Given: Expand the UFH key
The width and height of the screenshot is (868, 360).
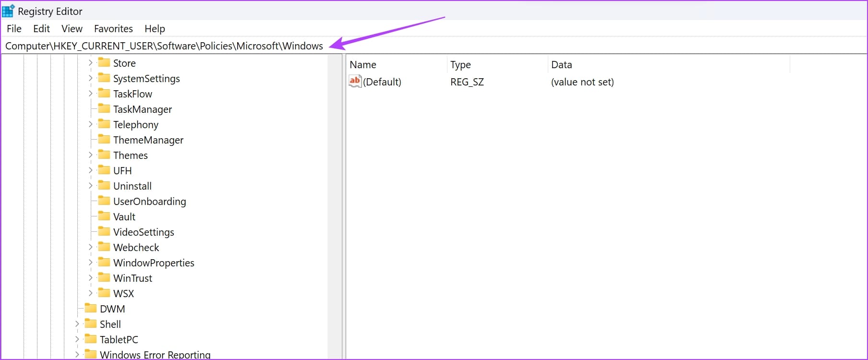Looking at the screenshot, I should tap(90, 170).
